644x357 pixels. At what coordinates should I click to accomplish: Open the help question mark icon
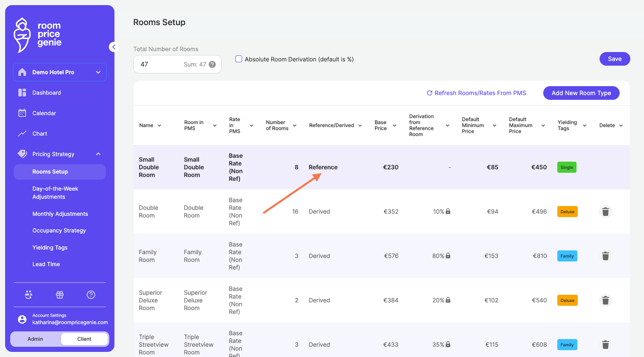coord(91,295)
